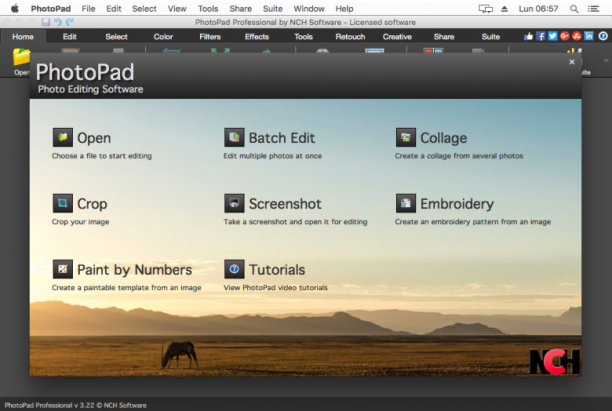
Task: Open the Suite menu in the macOS menu bar
Action: (x=272, y=9)
